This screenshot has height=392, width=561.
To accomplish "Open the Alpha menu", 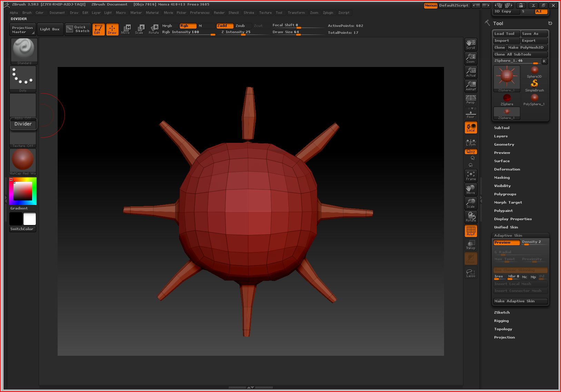I will tap(14, 13).
